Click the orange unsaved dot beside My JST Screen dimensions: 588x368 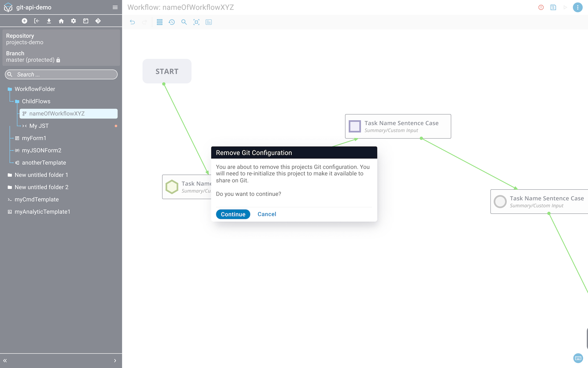[116, 126]
